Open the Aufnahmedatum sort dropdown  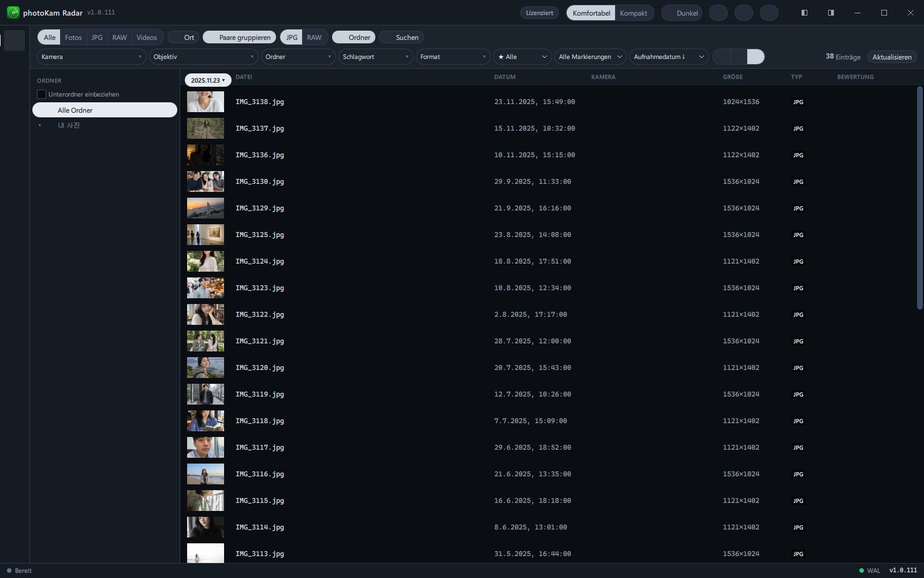pyautogui.click(x=669, y=57)
